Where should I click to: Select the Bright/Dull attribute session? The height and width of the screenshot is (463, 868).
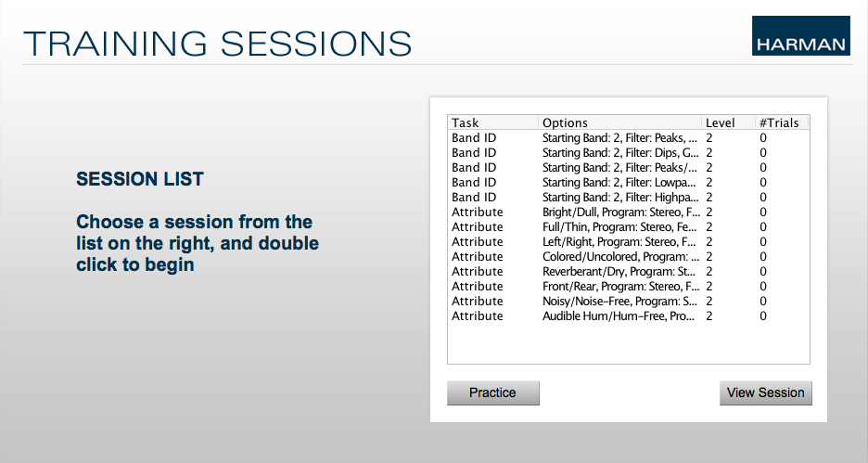click(629, 212)
